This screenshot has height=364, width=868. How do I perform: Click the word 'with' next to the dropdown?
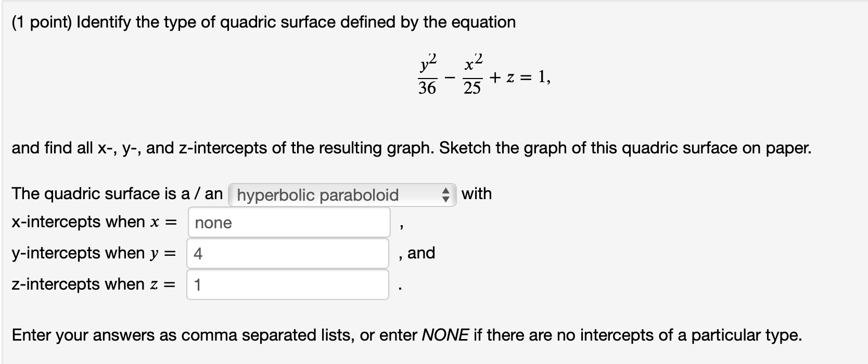(x=476, y=194)
